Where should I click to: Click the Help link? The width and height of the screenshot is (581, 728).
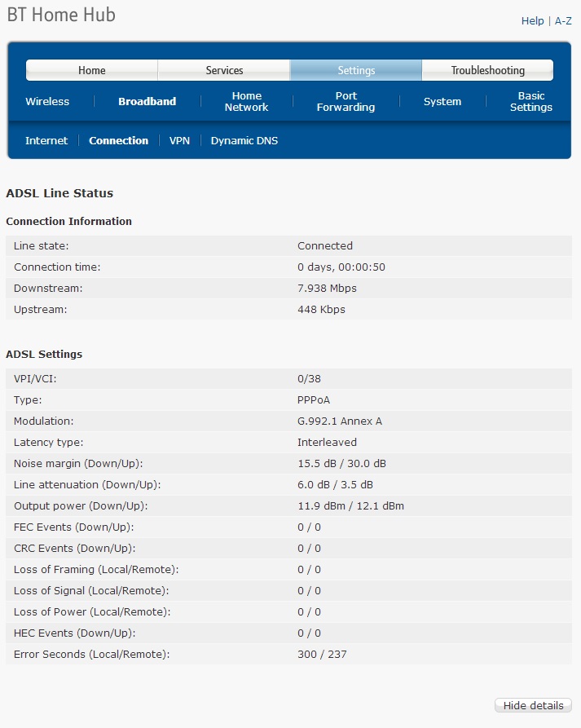pos(532,21)
